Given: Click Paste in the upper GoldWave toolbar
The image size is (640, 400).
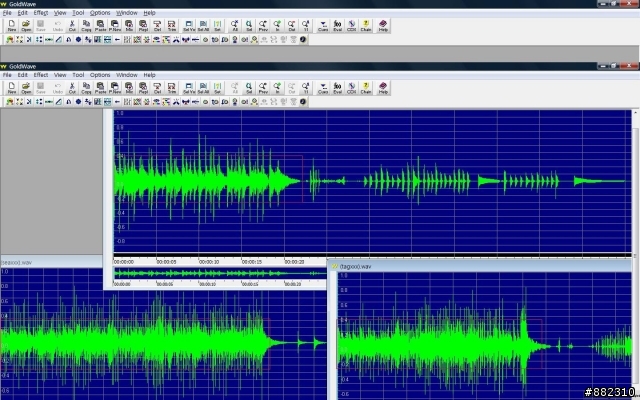Looking at the screenshot, I should click(100, 25).
